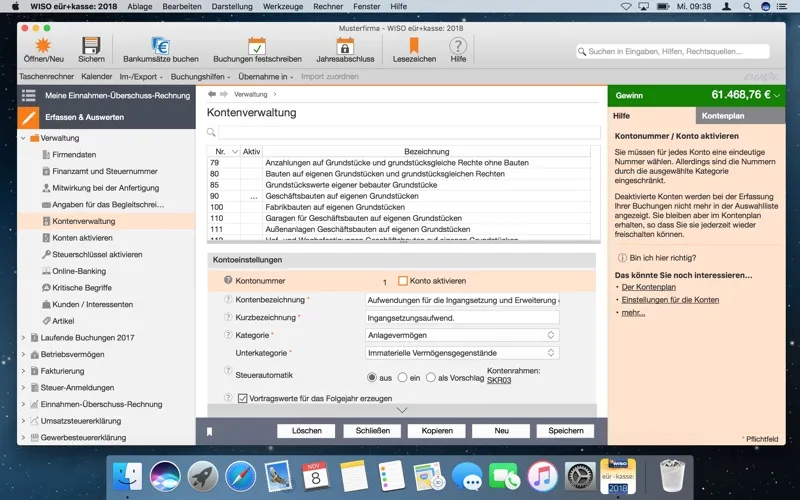
Task: Click the help icon next to Kurzbezeichnung
Action: tap(228, 317)
